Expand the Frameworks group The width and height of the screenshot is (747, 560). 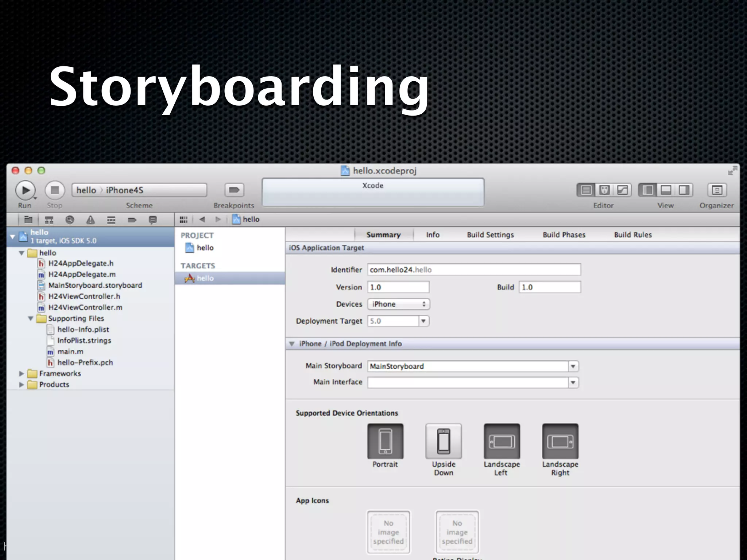coord(22,374)
